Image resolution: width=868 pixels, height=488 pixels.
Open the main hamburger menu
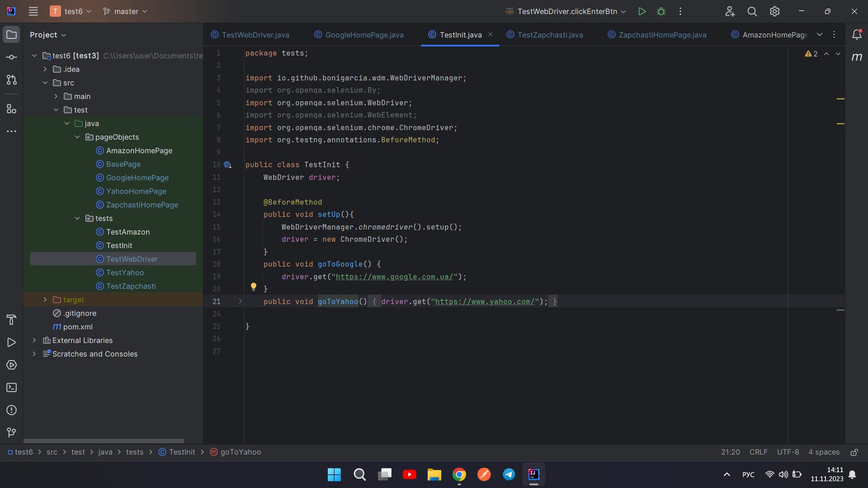[x=33, y=11]
